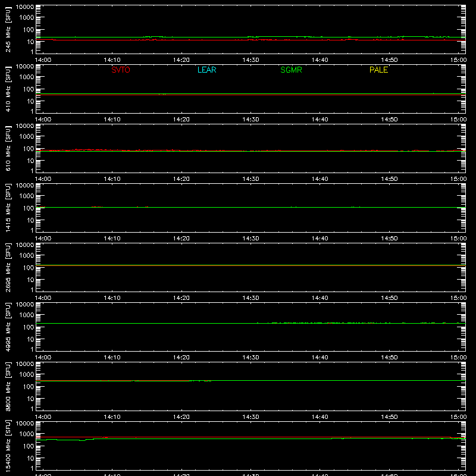Select the 1415 MHz [SFU] axis title
The image size is (476, 476).
point(8,208)
